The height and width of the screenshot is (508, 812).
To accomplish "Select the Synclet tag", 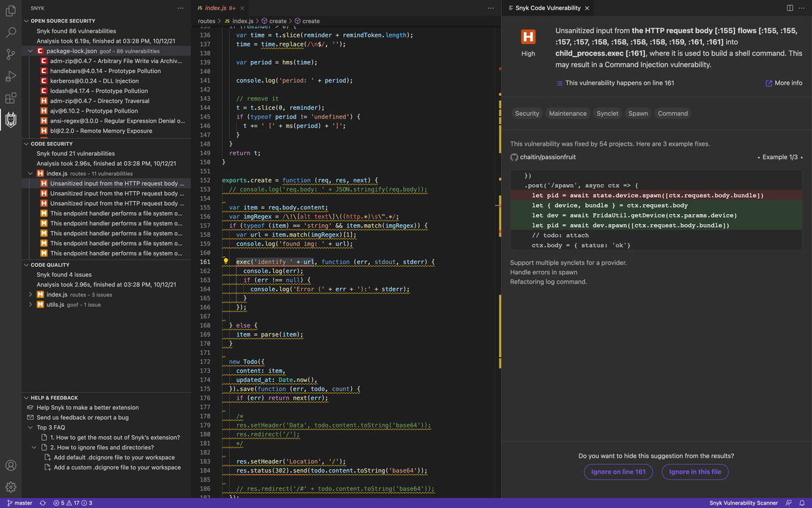I will point(608,113).
